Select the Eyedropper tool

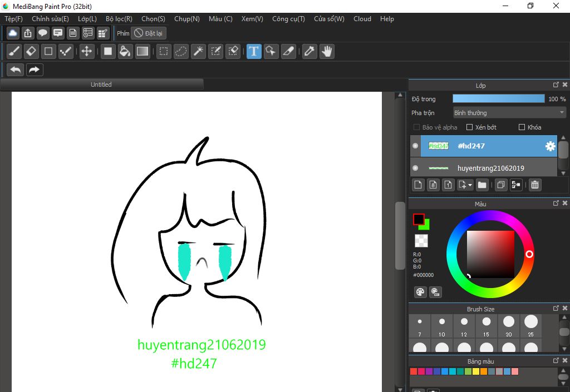[x=309, y=51]
